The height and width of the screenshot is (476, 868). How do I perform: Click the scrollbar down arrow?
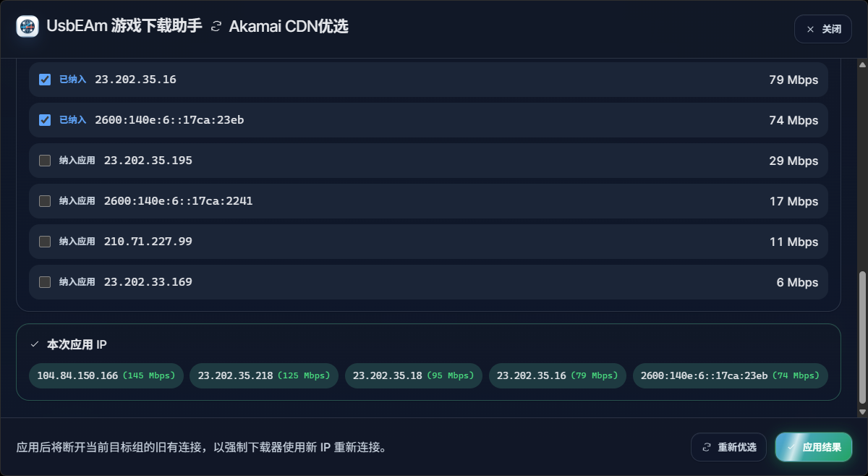click(x=861, y=411)
